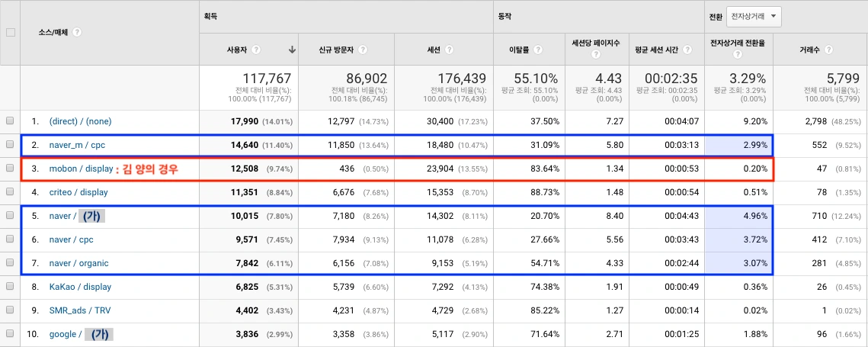This screenshot has height=347, width=868.
Task: Open help icon for 신규 방문자
Action: (363, 50)
